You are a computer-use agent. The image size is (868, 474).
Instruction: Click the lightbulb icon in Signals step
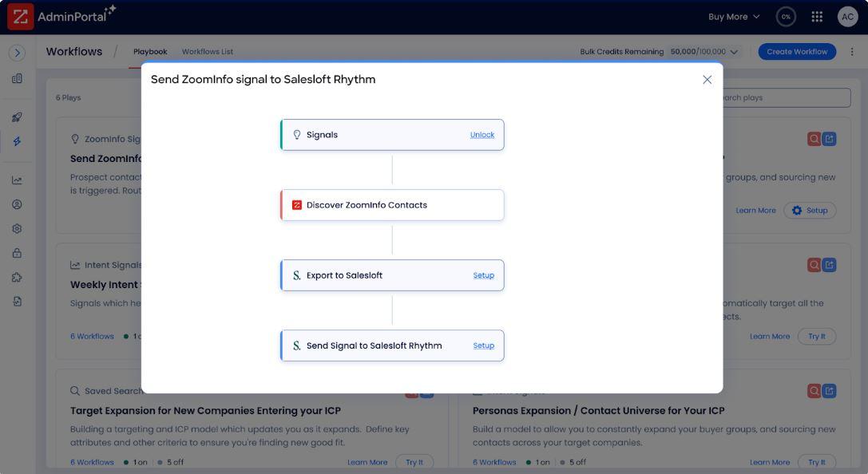pyautogui.click(x=297, y=135)
